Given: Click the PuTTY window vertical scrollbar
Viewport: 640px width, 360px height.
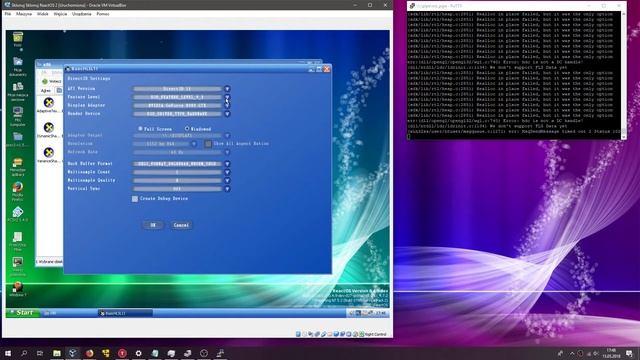Looking at the screenshot, I should pyautogui.click(x=624, y=75).
